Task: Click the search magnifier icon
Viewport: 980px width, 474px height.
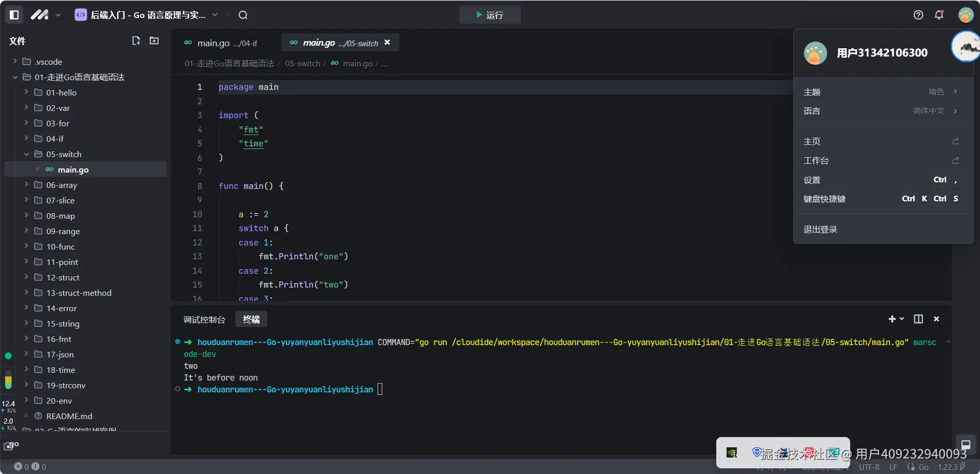Action: (x=243, y=15)
